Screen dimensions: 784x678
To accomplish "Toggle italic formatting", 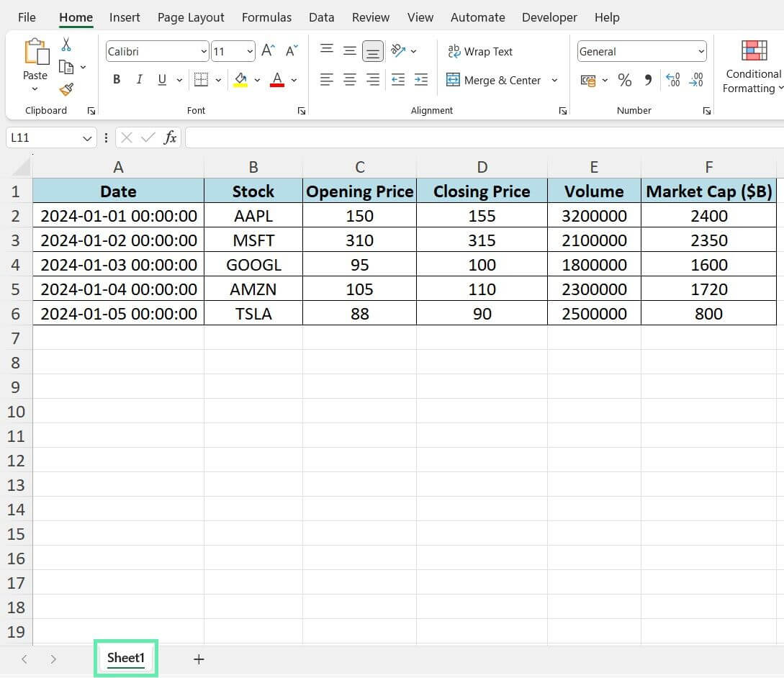I will [139, 79].
